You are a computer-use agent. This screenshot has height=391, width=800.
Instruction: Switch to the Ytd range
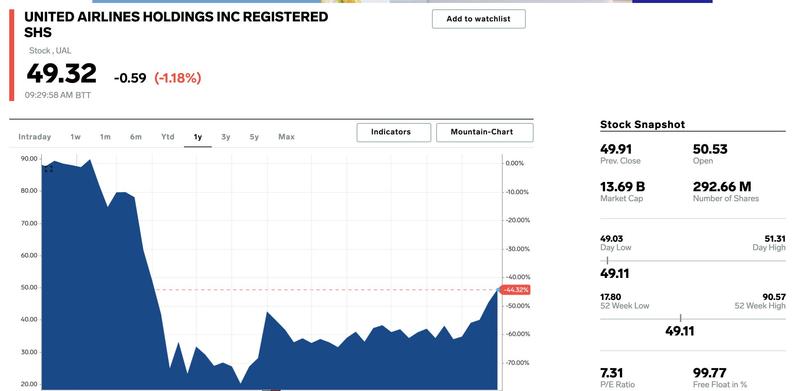[x=167, y=137]
